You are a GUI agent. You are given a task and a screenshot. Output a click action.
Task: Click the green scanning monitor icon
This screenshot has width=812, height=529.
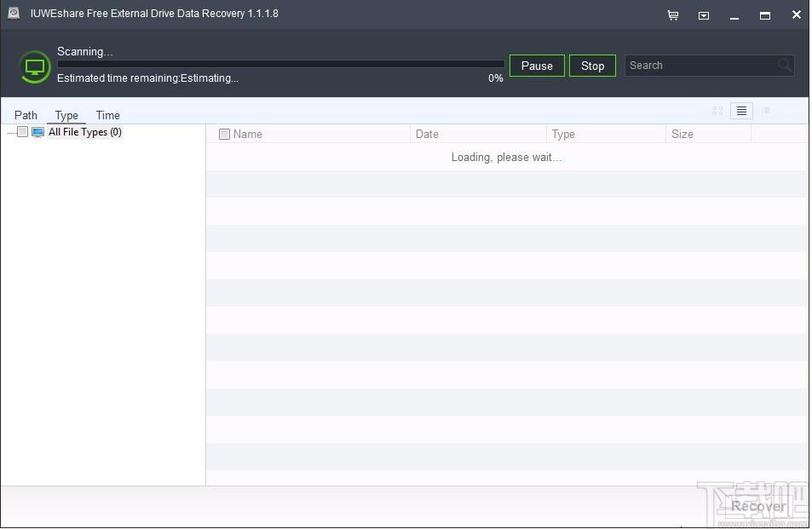tap(35, 66)
